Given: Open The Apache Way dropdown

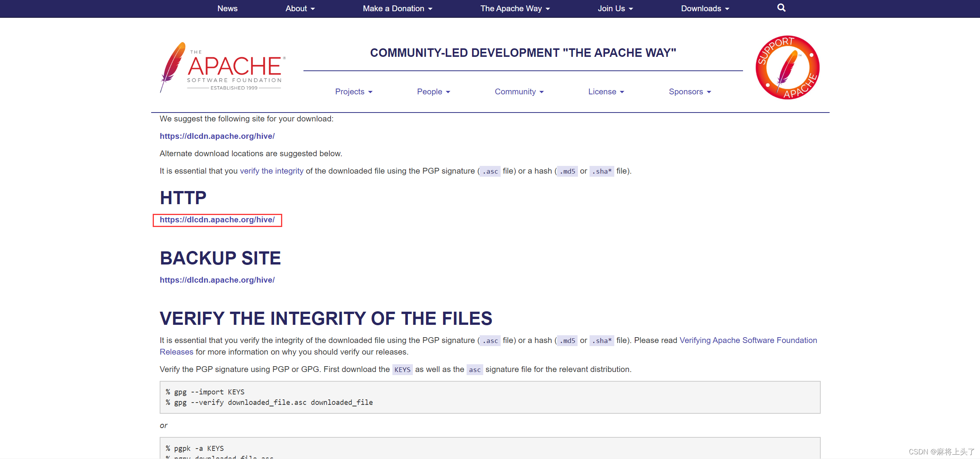Looking at the screenshot, I should tap(515, 9).
